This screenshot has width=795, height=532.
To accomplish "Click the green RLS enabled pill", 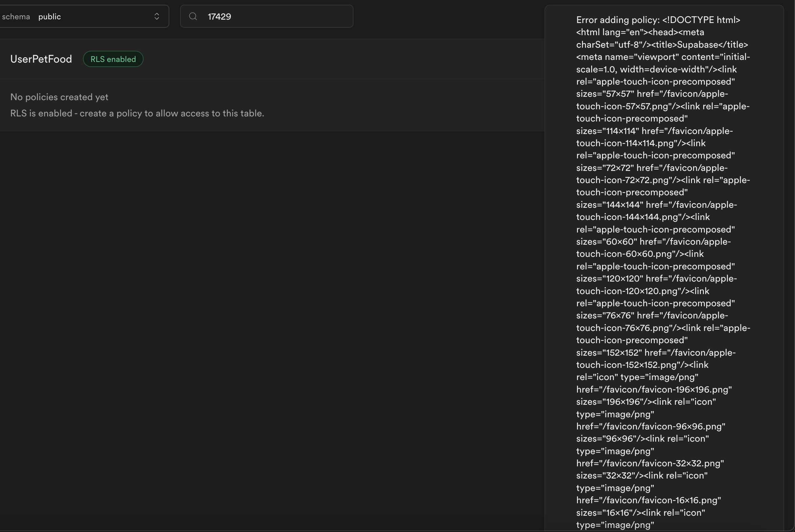I will (x=113, y=59).
